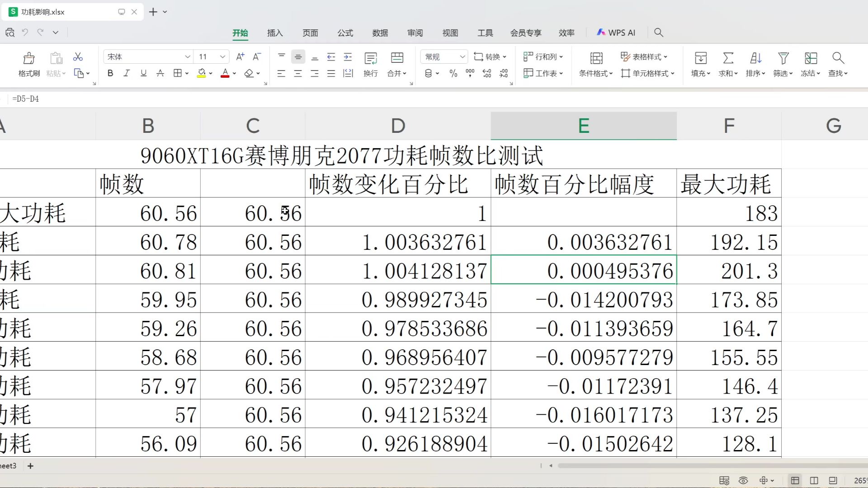The height and width of the screenshot is (488, 868).
Task: Switch to the 开始 Home tab
Action: pyautogui.click(x=240, y=33)
